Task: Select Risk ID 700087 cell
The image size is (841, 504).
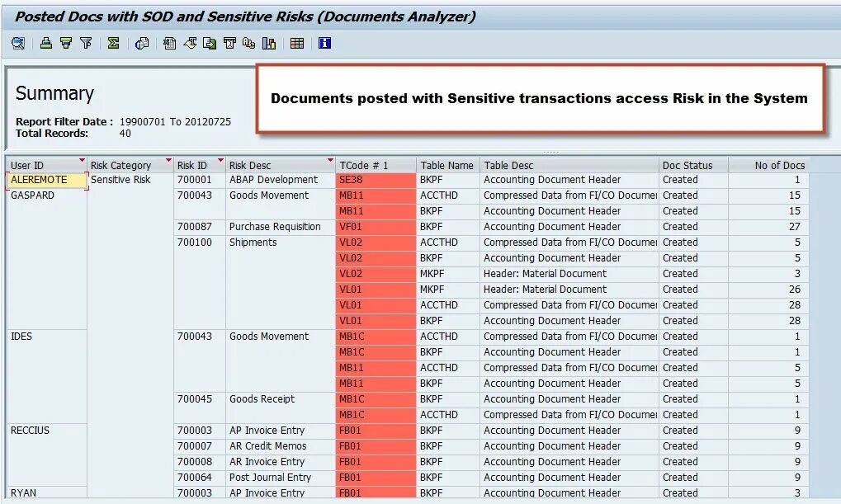Action: [200, 227]
